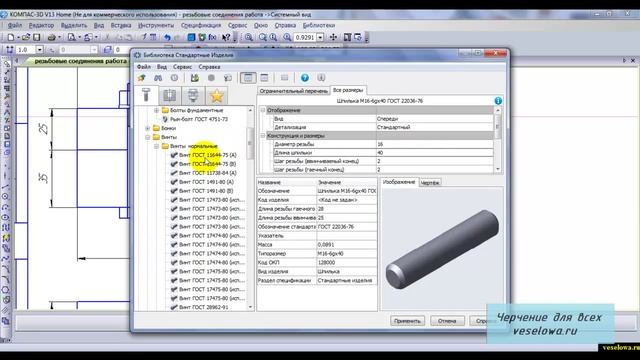
Task: Click the Open file icon in main toolbar
Action: click(x=26, y=37)
